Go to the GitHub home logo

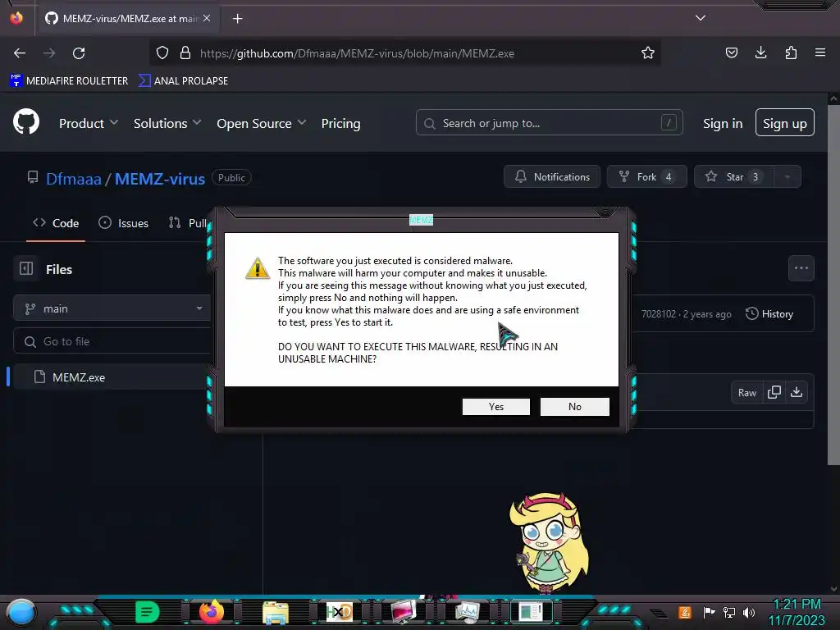tap(26, 121)
